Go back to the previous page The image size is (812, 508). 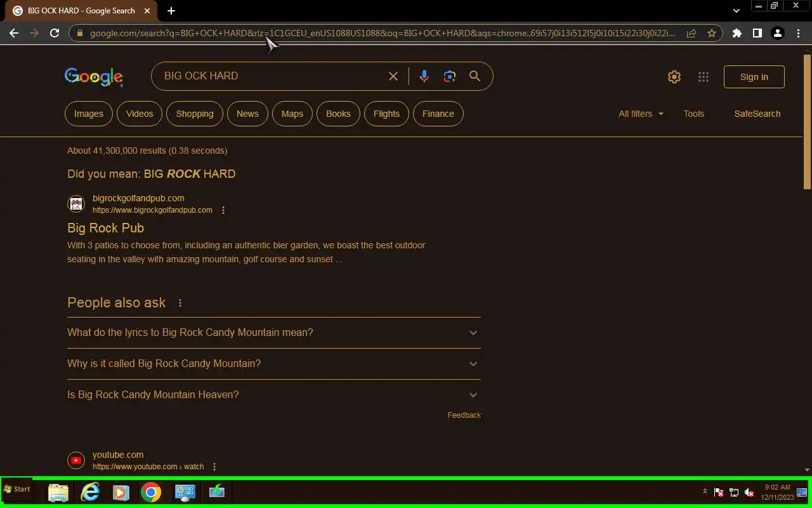pyautogui.click(x=14, y=33)
